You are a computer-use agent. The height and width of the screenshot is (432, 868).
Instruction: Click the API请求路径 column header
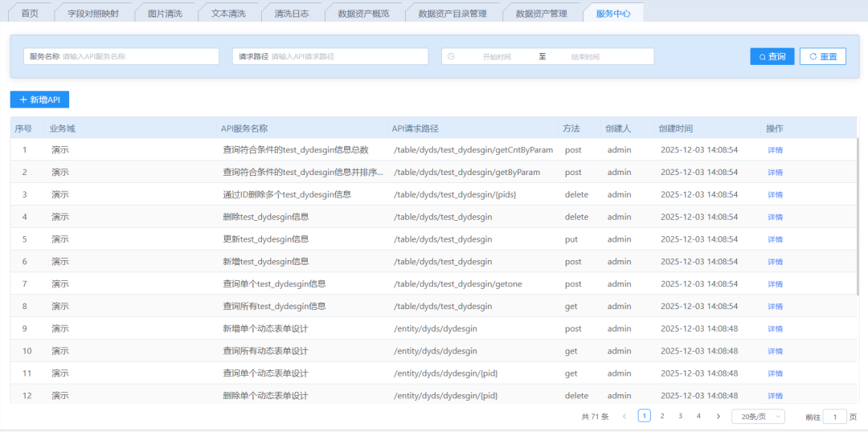click(x=416, y=128)
